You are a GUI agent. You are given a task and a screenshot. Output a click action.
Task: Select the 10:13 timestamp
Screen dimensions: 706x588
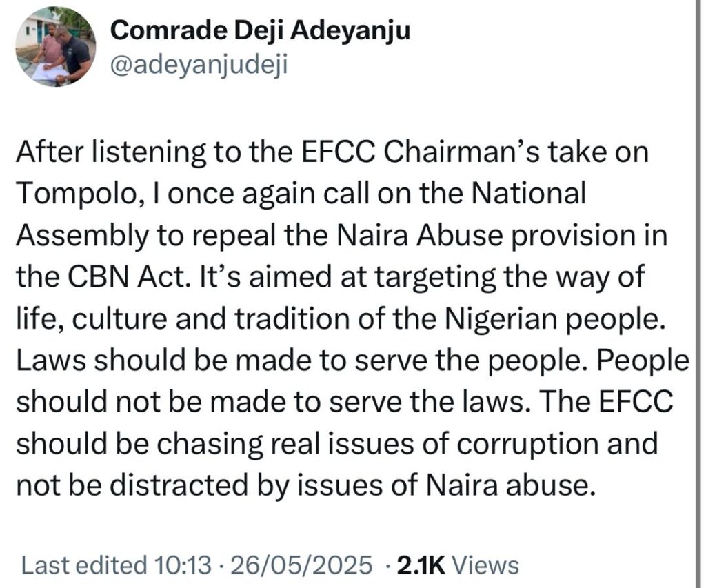click(x=182, y=565)
